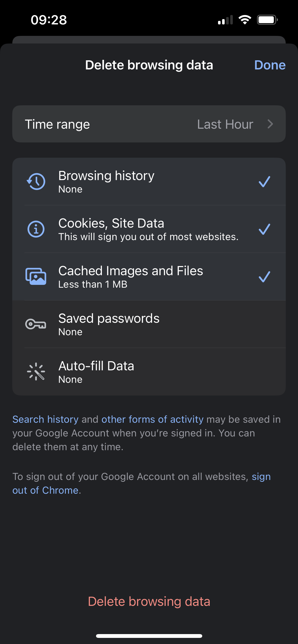The width and height of the screenshot is (298, 644).
Task: Tap the Cookies info circle icon
Action: 36,229
